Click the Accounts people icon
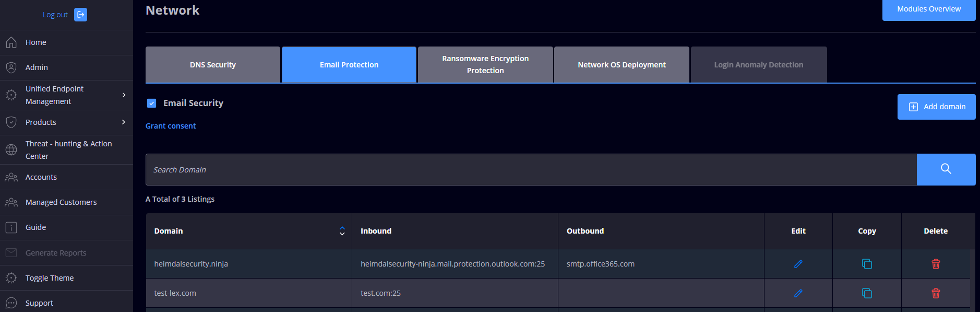The image size is (980, 312). click(11, 177)
